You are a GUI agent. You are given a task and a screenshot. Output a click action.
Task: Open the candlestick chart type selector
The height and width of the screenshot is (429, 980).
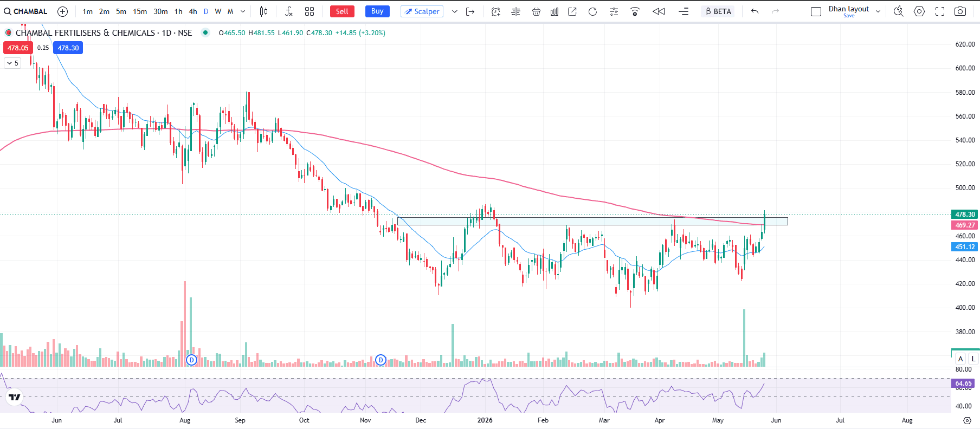tap(263, 11)
